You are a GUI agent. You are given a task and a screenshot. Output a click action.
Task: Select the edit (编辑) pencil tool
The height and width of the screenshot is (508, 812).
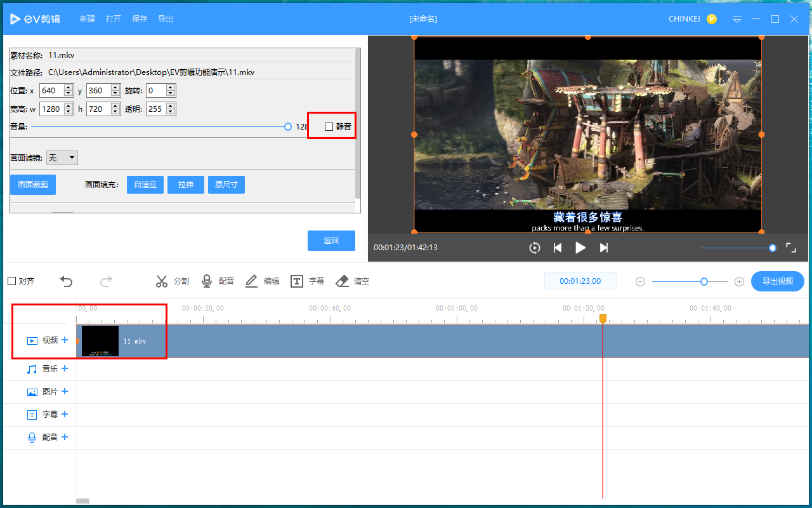coord(252,281)
